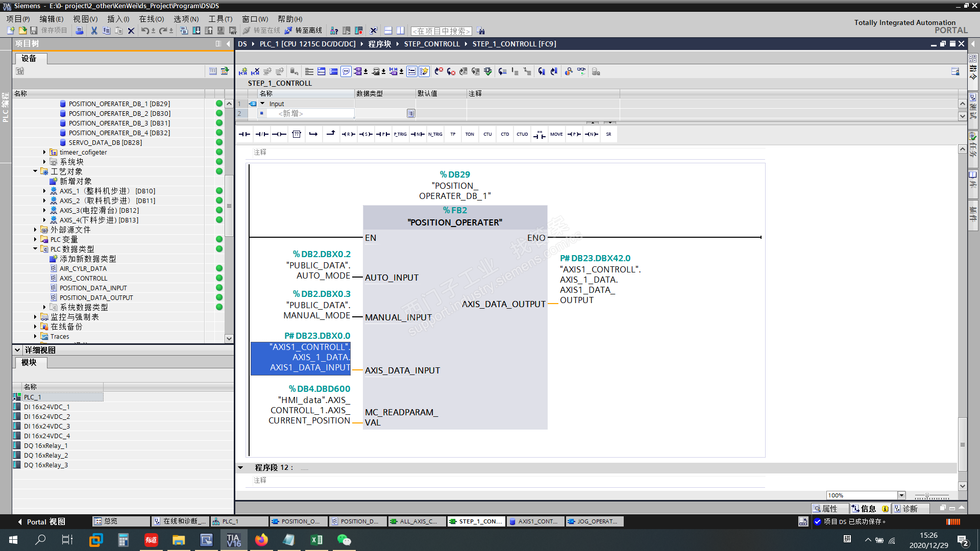
Task: Insert SR flip-flop instruction
Action: [x=608, y=134]
